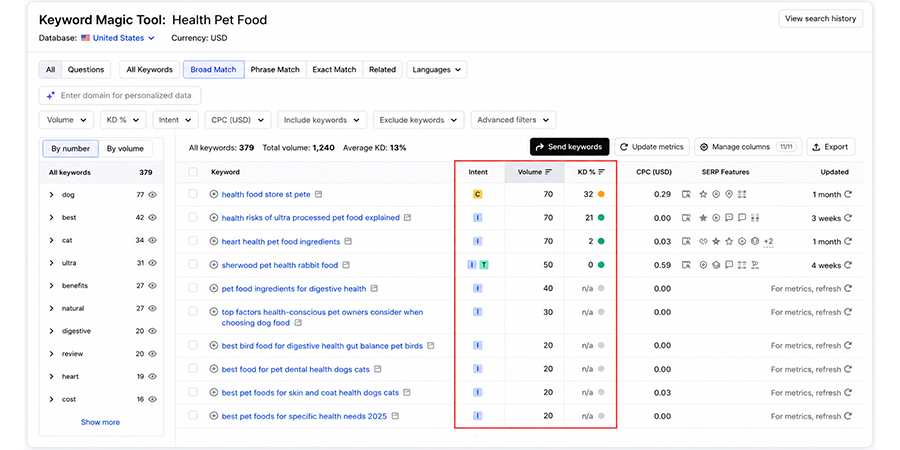Refresh metrics icon in the '1 month' st pete row
900x450 pixels.
(848, 194)
